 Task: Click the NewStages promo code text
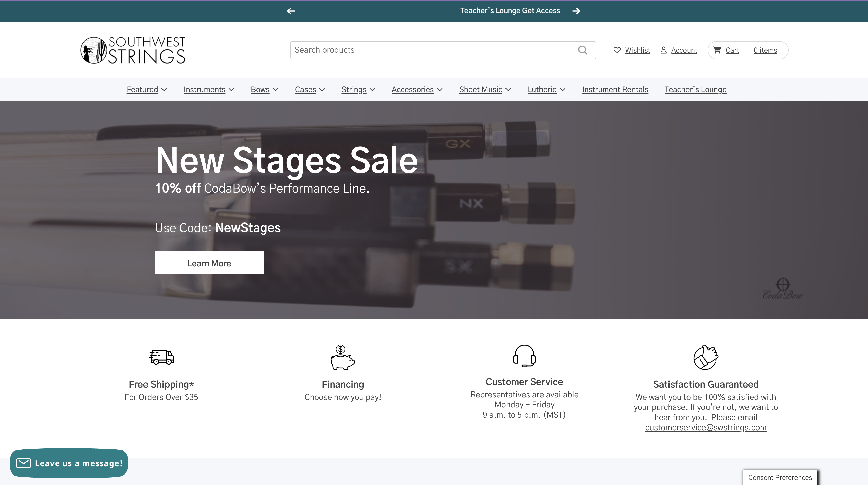(x=248, y=228)
